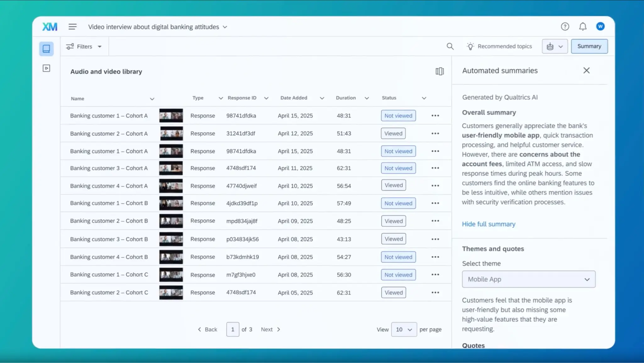Screen dimensions: 644x363
Task: Expand the Mobile App theme selector
Action: [529, 279]
